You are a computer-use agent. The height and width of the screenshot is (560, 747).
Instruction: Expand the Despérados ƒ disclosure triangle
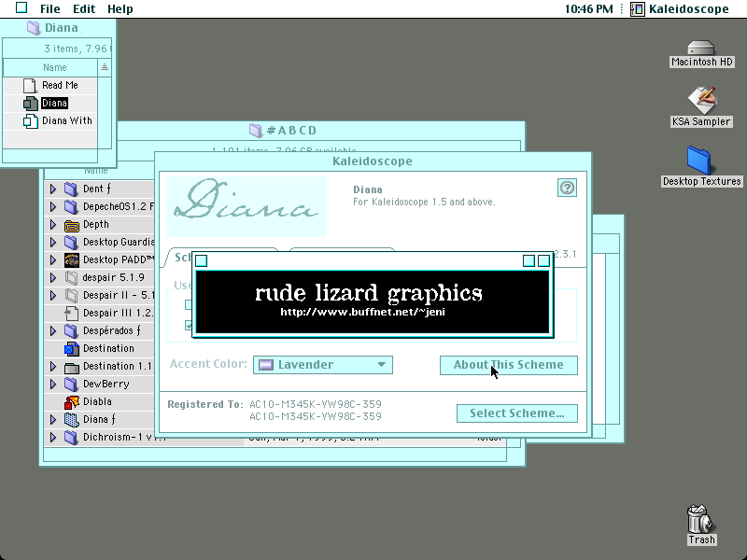point(53,331)
